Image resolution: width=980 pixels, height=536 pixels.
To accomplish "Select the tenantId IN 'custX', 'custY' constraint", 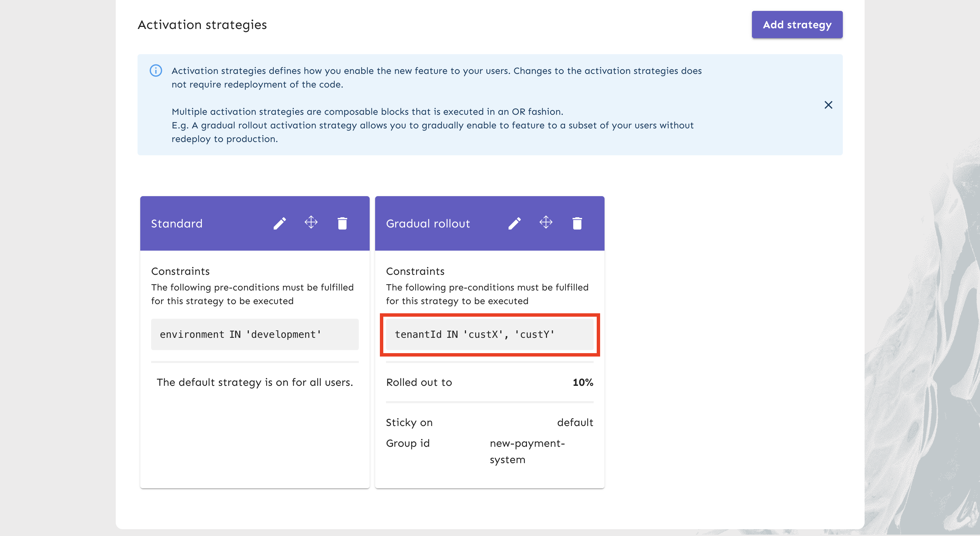I will (489, 334).
